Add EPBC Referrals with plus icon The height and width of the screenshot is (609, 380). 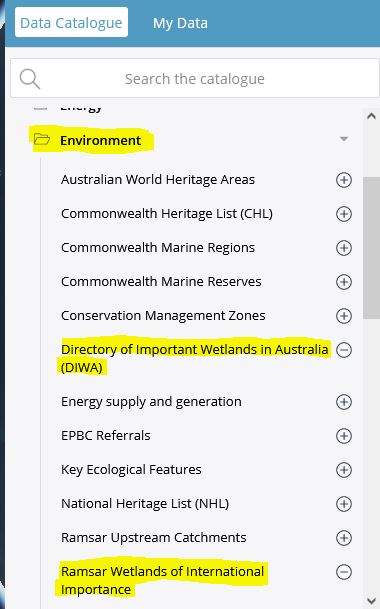coord(344,436)
